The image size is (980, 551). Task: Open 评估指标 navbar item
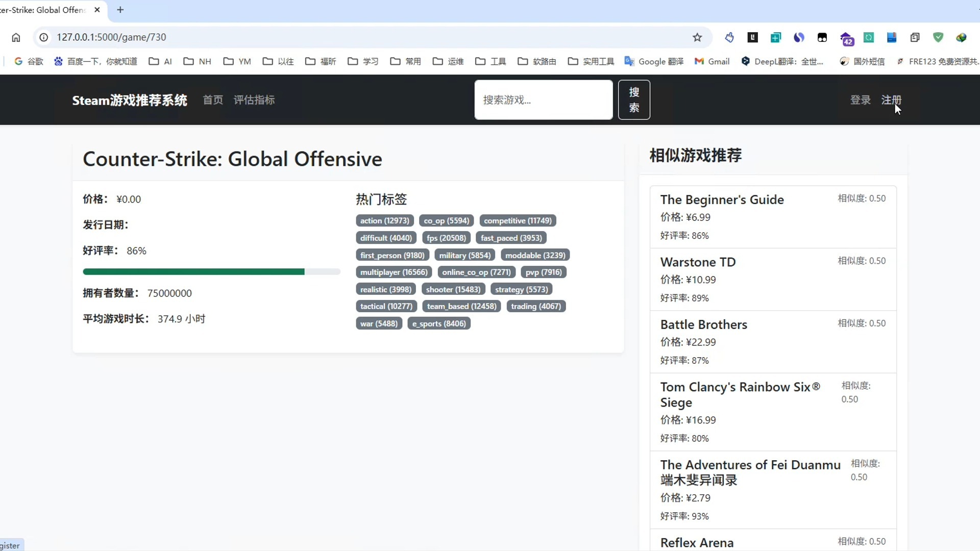[x=254, y=100]
